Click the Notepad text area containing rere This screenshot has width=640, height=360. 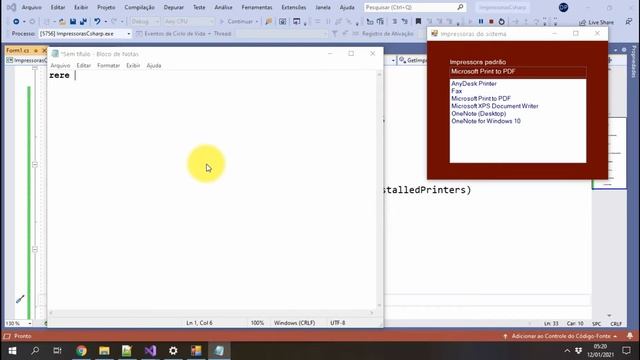212,190
